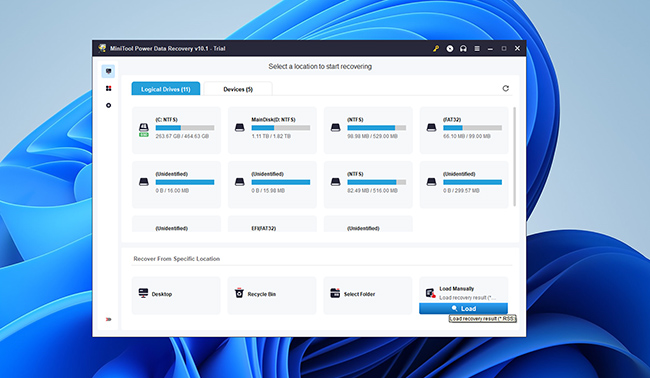Close the MiniTool Power Data Recovery window

pyautogui.click(x=517, y=48)
